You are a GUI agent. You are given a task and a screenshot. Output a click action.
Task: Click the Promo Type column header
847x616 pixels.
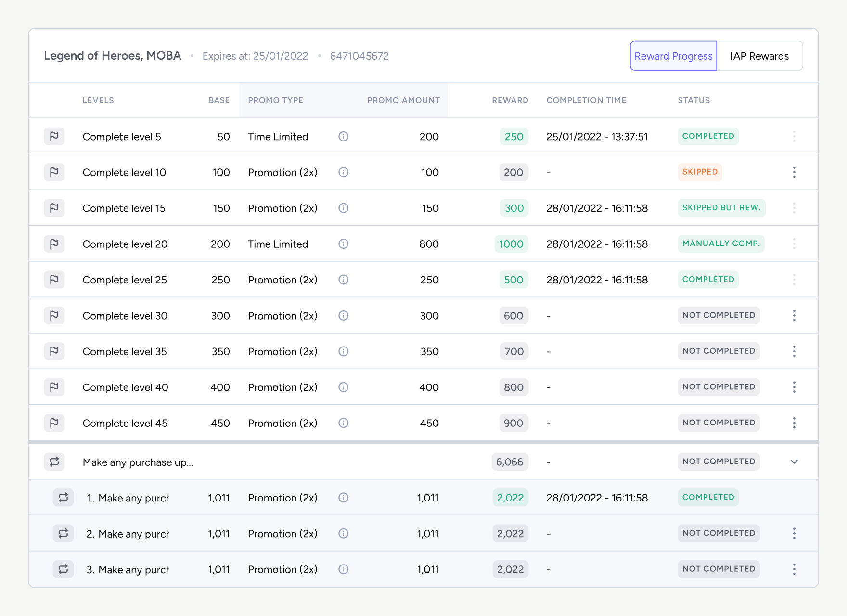coord(275,100)
